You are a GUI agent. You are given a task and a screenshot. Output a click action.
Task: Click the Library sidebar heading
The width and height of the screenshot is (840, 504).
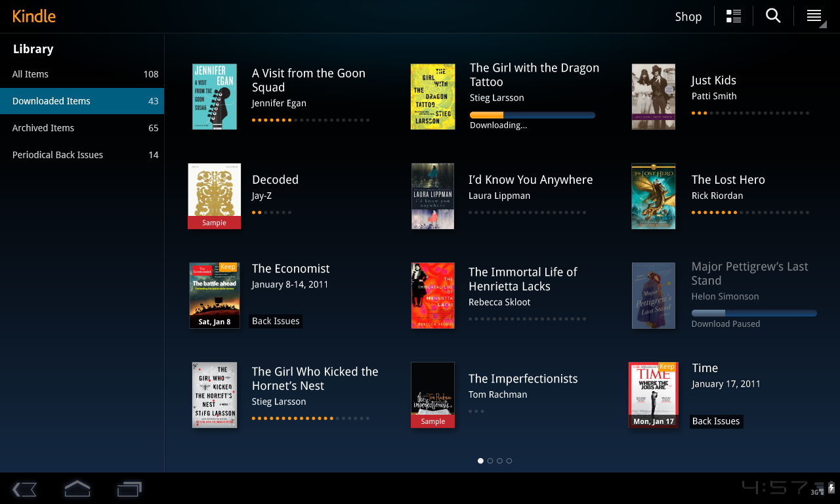pos(33,49)
